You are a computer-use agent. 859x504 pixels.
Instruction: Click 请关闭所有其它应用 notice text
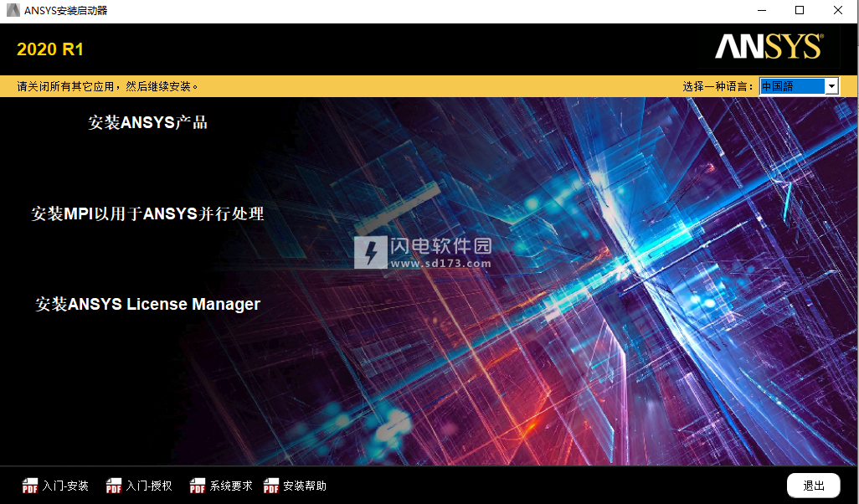[108, 86]
